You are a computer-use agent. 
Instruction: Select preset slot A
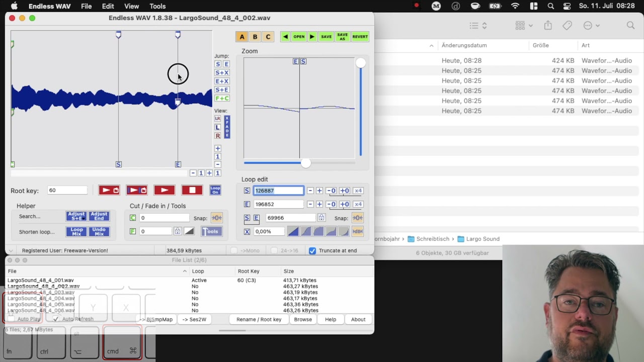242,37
